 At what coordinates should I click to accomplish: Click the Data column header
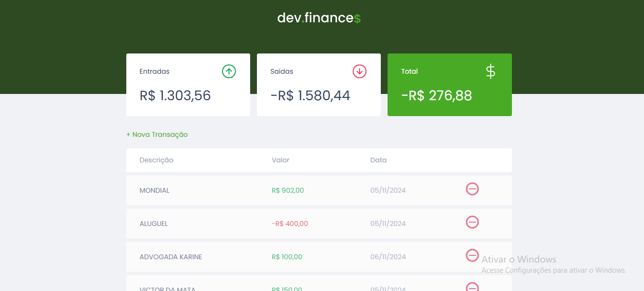click(378, 160)
